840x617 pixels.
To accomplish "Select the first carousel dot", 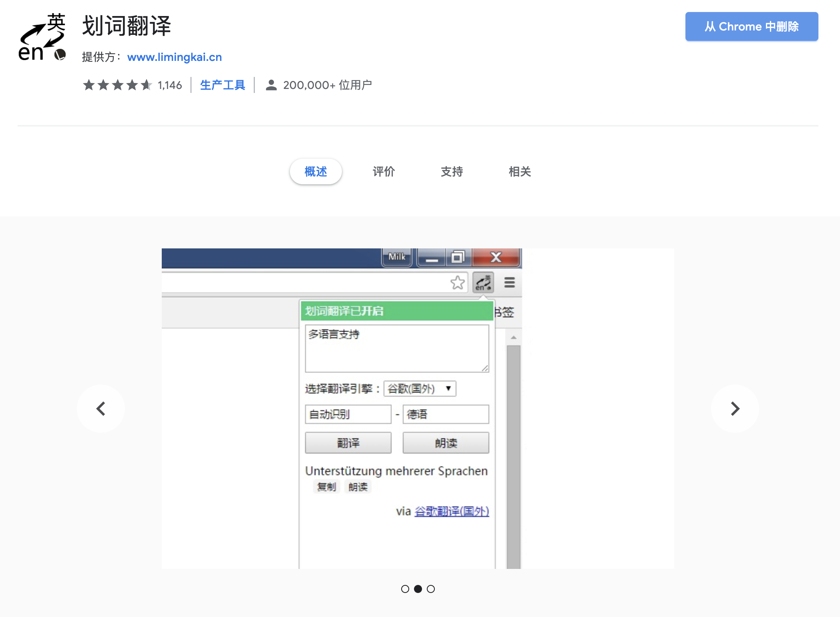I will 405,589.
